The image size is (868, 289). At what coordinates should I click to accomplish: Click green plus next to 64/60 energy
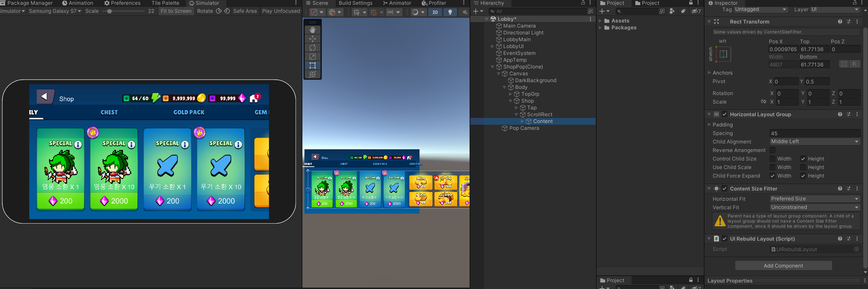[126, 98]
